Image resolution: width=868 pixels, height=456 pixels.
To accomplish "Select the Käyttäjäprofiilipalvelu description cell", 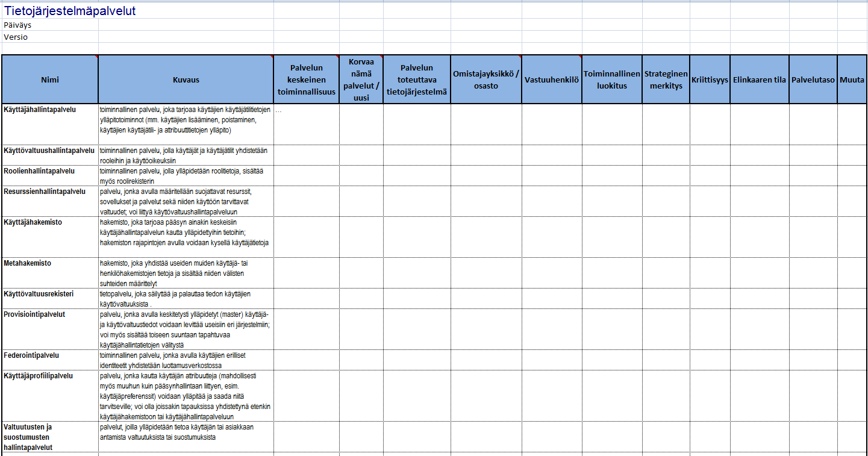I will point(186,396).
